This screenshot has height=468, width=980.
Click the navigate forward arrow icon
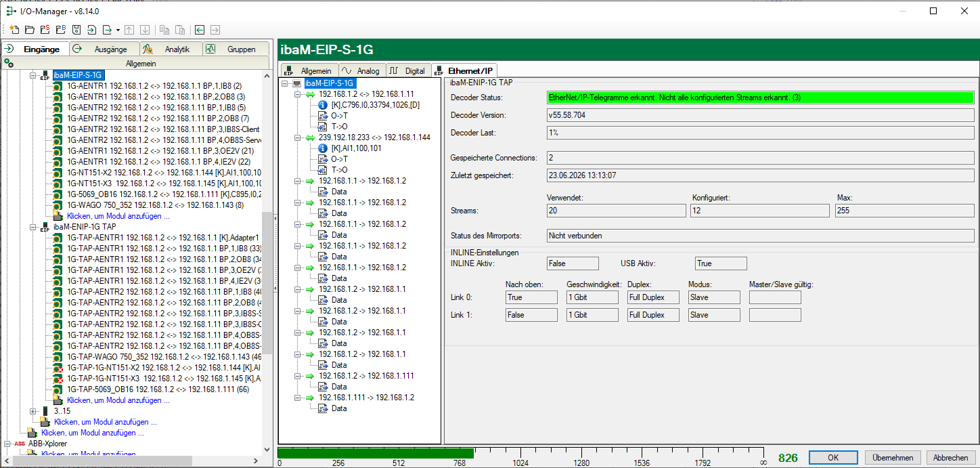pyautogui.click(x=215, y=30)
